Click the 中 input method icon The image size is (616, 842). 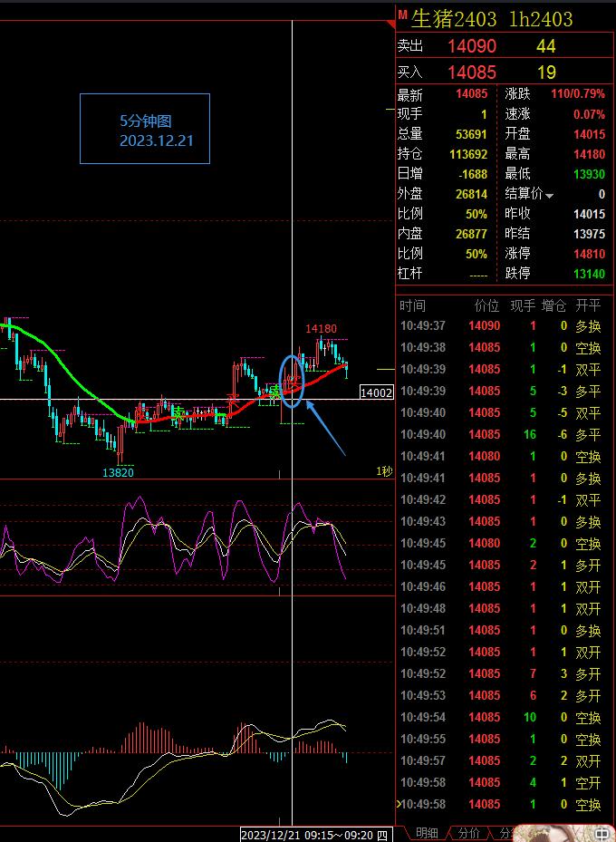602,832
